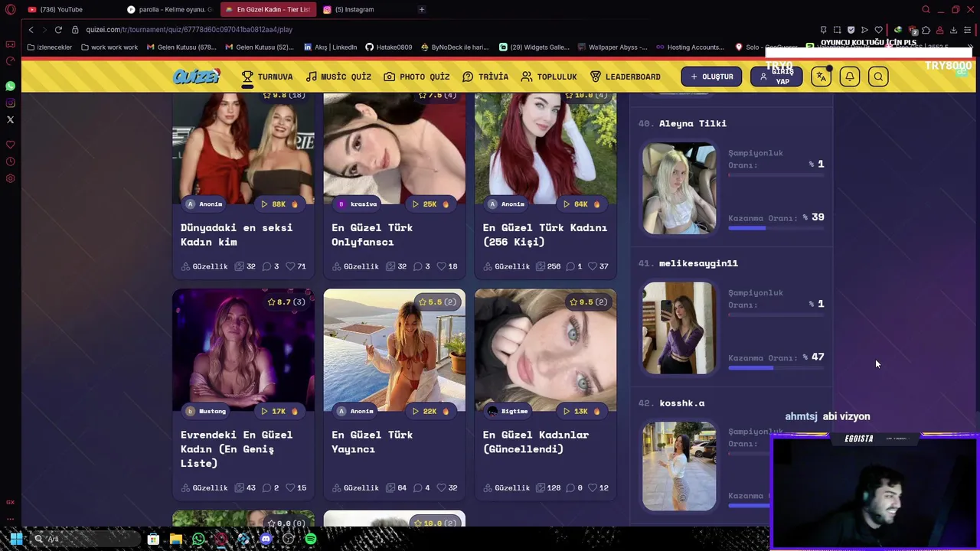Click the Quizei logo
The image size is (980, 551).
pos(197,77)
